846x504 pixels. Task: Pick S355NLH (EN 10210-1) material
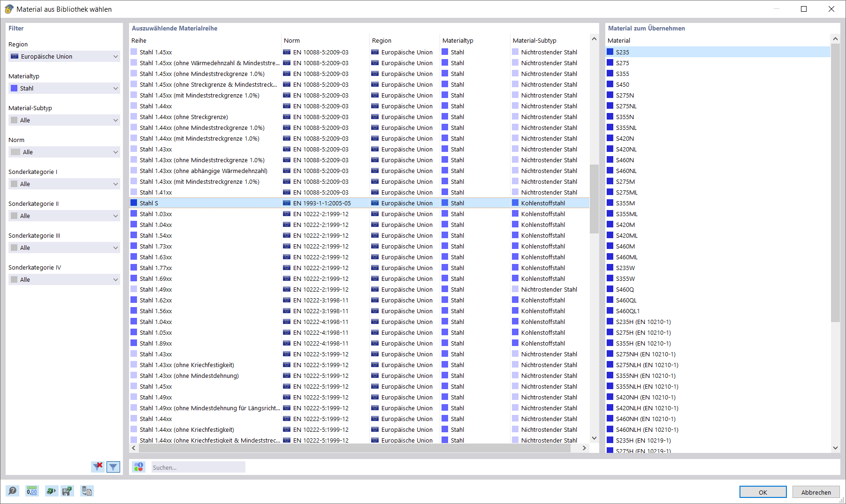click(x=718, y=386)
